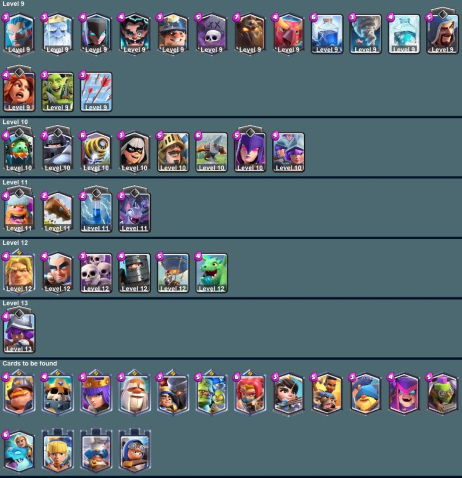Open the Level 13 Musketeer card
Screen dimensions: 462x478
coord(19,331)
